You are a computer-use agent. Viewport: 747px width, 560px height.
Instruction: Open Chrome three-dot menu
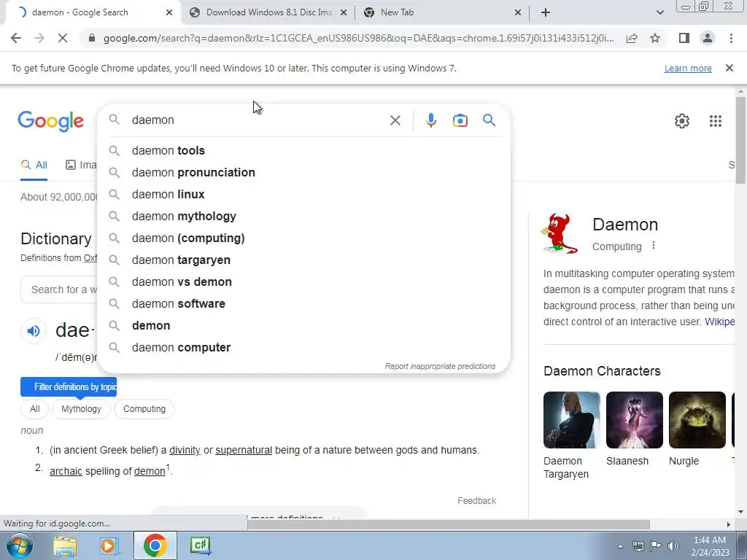(x=731, y=38)
